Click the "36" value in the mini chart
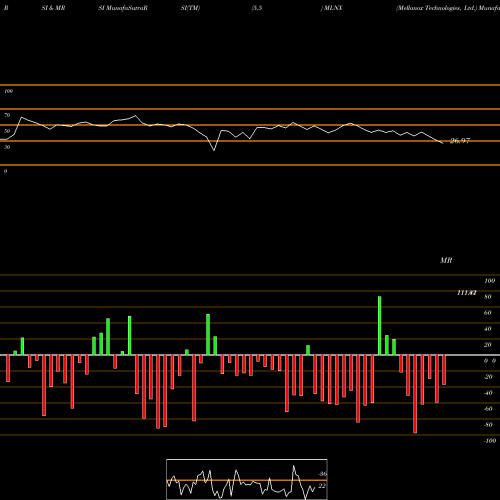 coord(322,474)
